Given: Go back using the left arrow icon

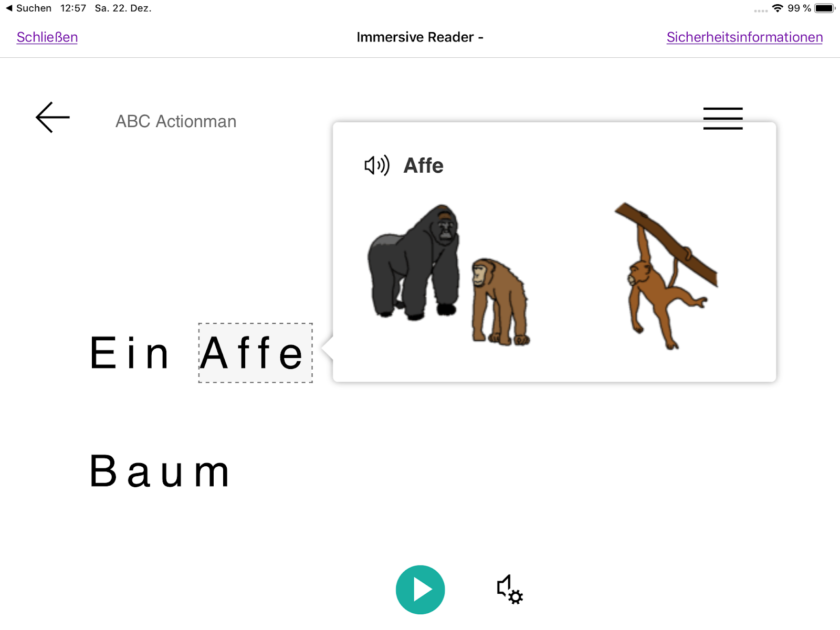Looking at the screenshot, I should (52, 117).
